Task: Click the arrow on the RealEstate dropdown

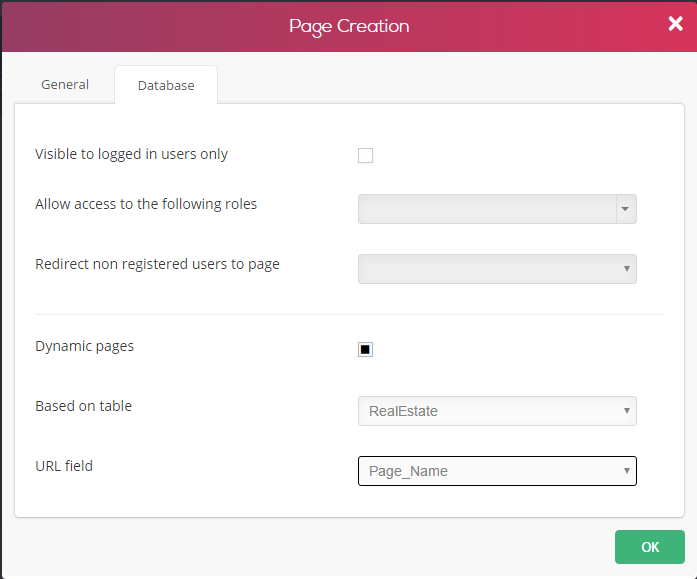Action: coord(626,411)
